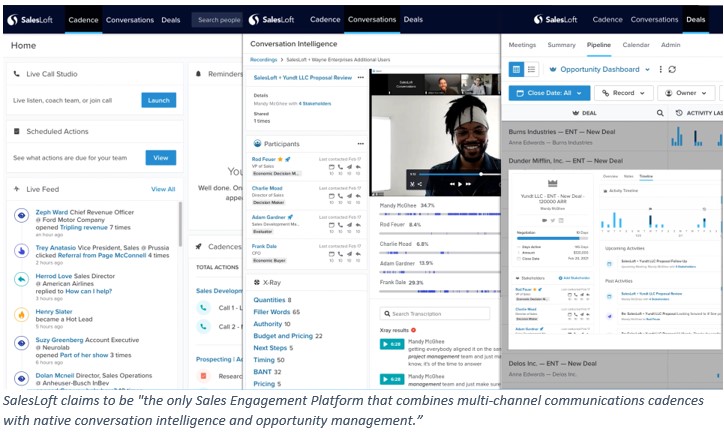
Task: Open the Tripling revenue email link
Action: [84, 228]
